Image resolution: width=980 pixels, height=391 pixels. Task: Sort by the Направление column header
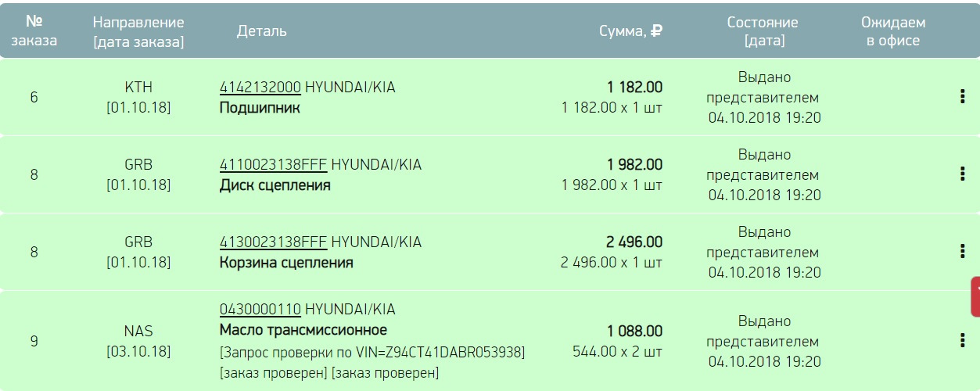pyautogui.click(x=138, y=31)
